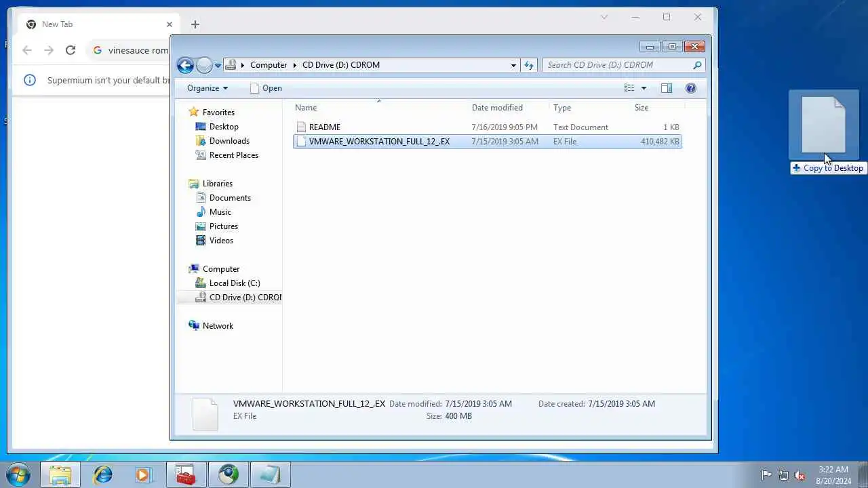
Task: Select Libraries in navigation pane
Action: (218, 184)
